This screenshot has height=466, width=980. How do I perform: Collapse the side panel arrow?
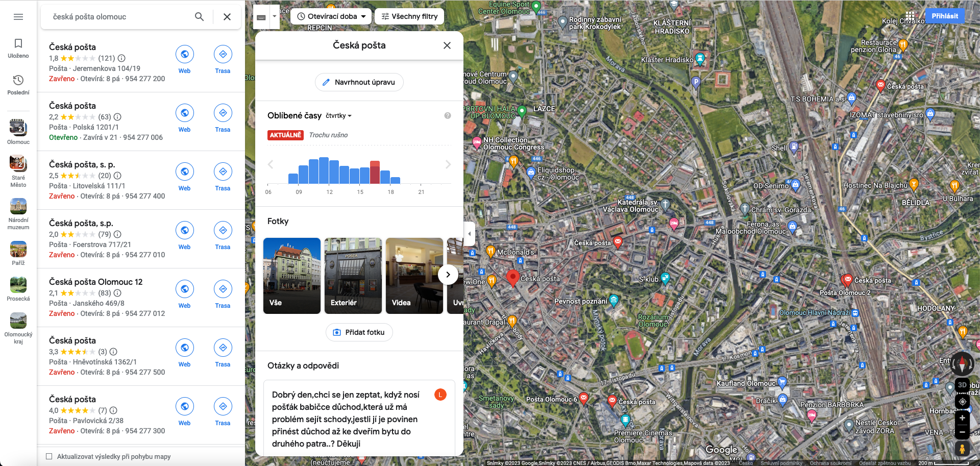click(x=470, y=234)
